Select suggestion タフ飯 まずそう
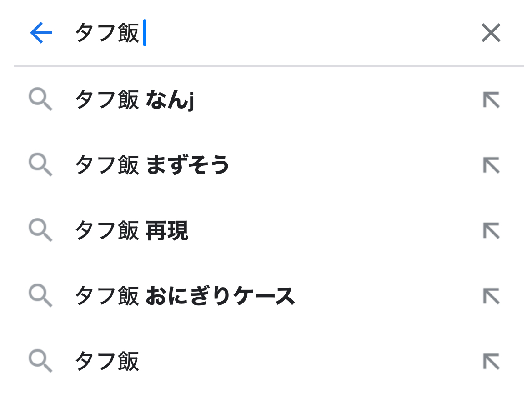The image size is (532, 393). pyautogui.click(x=152, y=165)
